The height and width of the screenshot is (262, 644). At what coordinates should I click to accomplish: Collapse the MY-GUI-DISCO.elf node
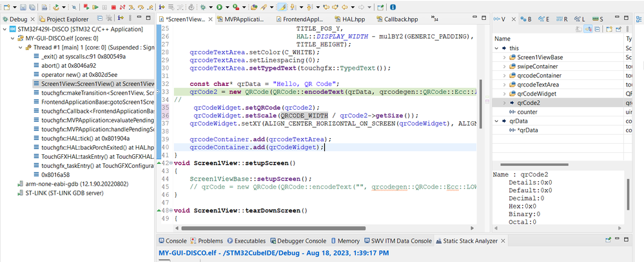coord(14,38)
